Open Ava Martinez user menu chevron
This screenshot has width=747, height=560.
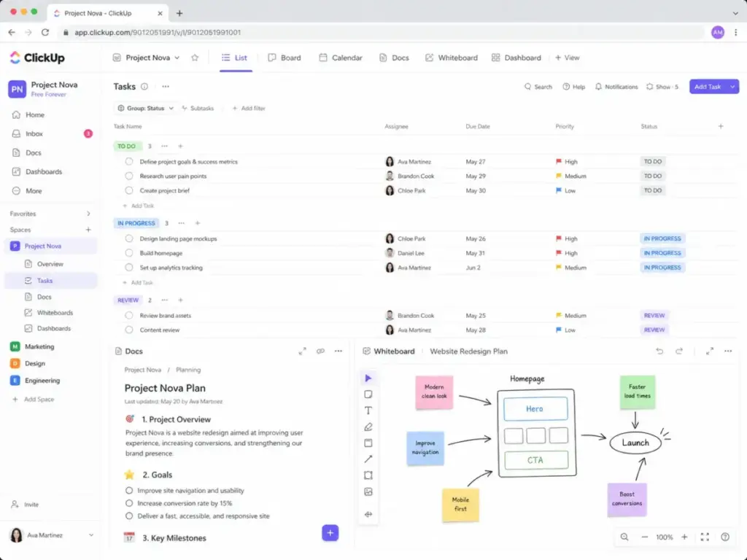pyautogui.click(x=91, y=535)
